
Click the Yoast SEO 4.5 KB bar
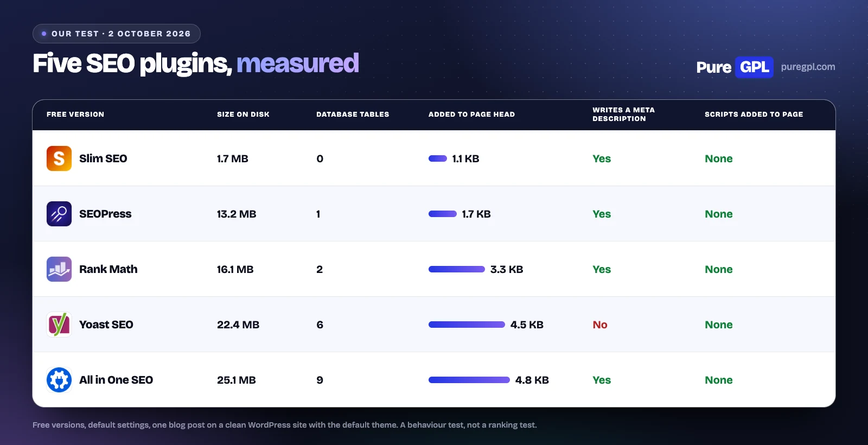[x=467, y=325]
